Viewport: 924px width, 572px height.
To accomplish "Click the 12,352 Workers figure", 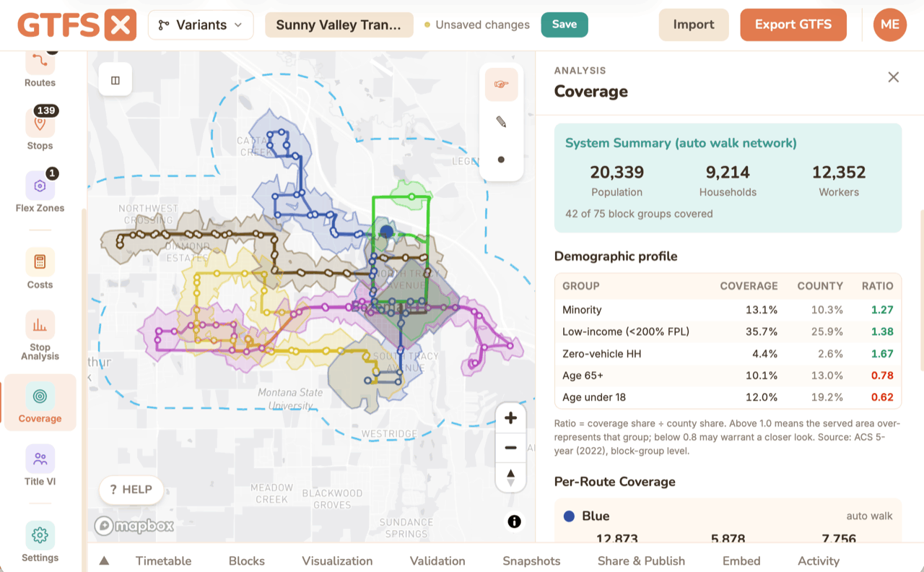I will (839, 173).
